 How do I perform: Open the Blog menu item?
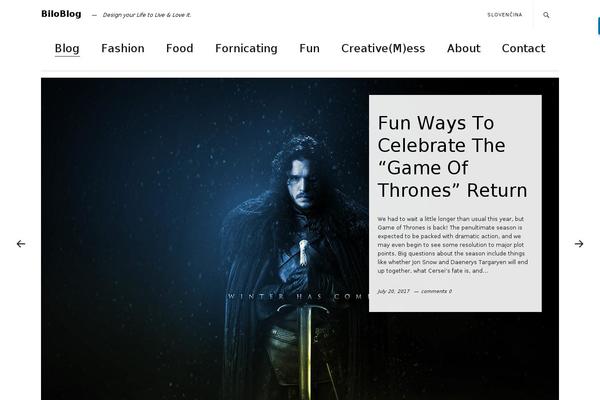point(67,49)
